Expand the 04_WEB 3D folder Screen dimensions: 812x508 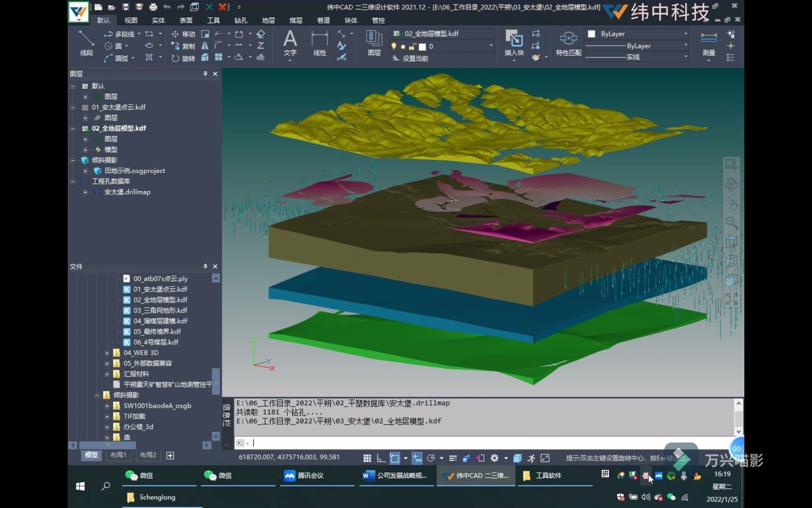point(107,353)
